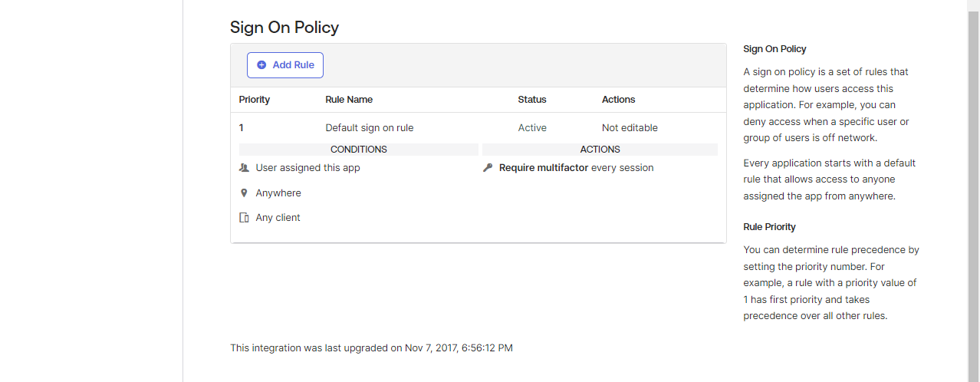Select the Default sign on rule name
The height and width of the screenshot is (382, 980).
(x=369, y=128)
